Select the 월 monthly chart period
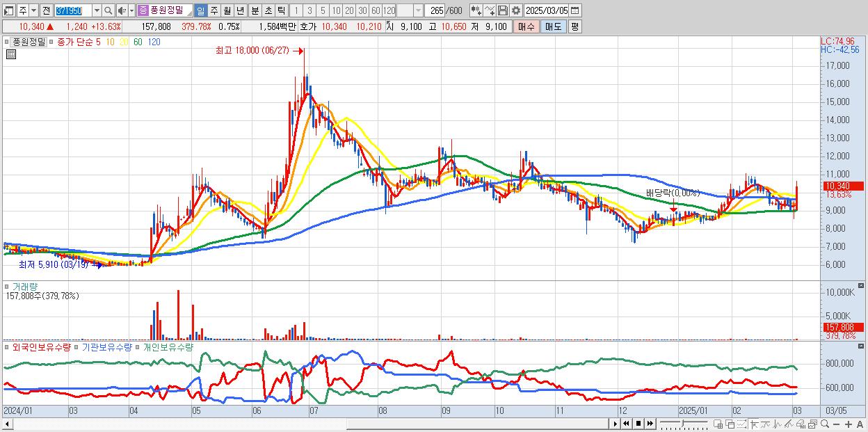This screenshot has width=868, height=432. click(227, 10)
